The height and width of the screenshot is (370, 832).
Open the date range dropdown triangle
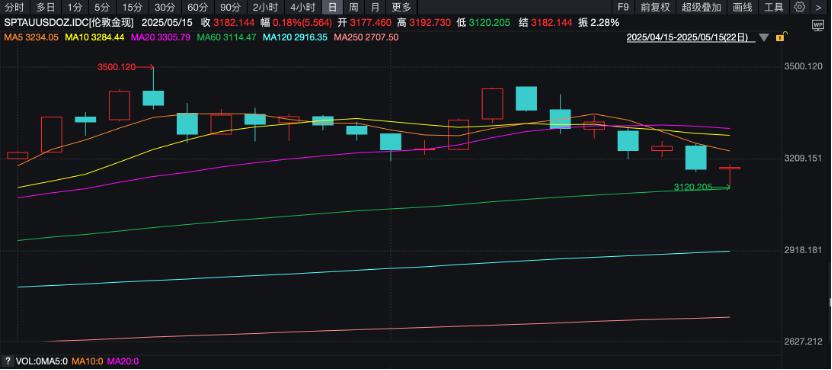tap(764, 38)
